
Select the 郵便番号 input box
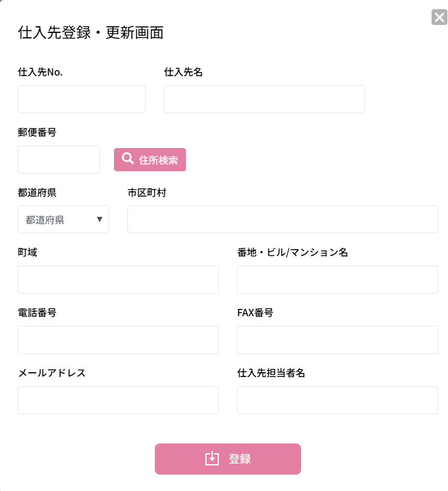59,160
